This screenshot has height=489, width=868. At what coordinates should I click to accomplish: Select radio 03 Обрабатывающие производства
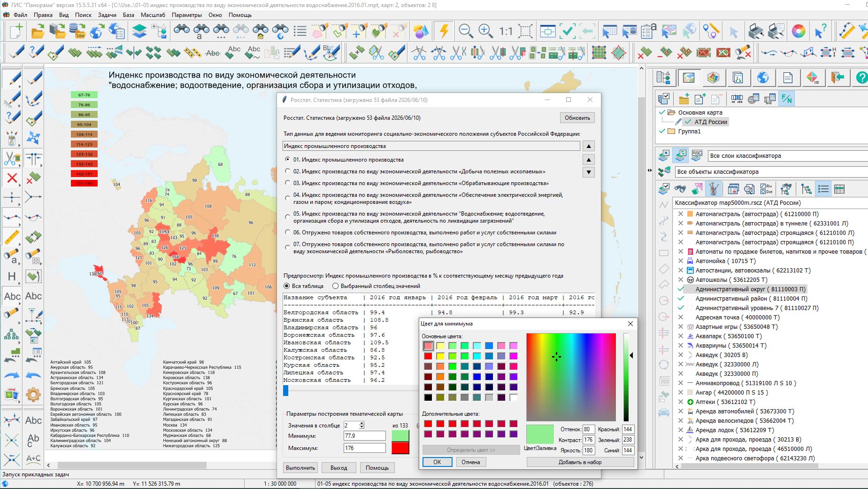288,183
